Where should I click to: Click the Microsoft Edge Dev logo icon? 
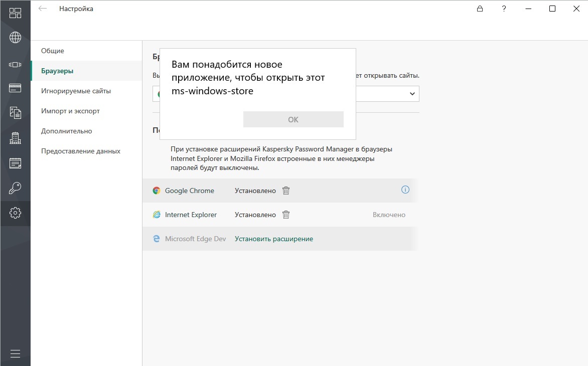coord(157,239)
